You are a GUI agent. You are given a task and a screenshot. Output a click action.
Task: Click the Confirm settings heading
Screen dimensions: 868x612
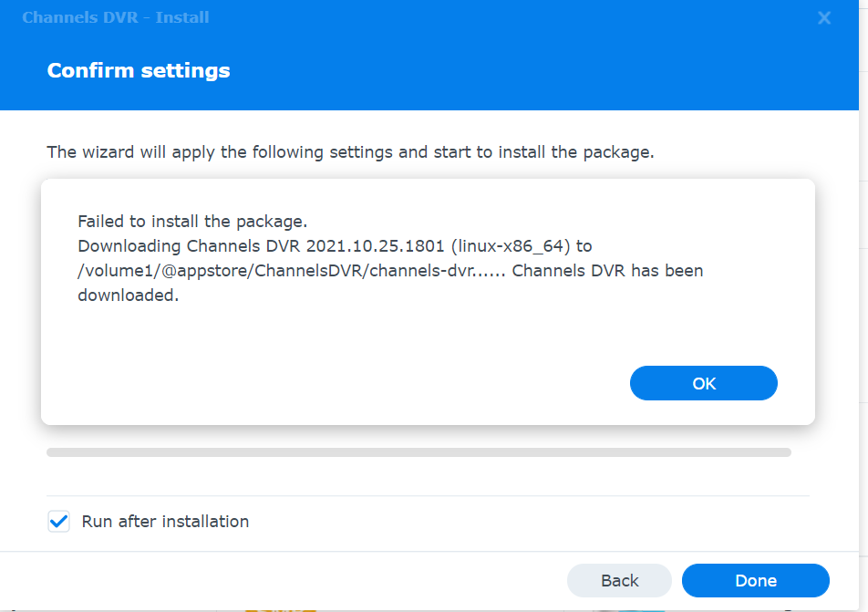pos(139,70)
